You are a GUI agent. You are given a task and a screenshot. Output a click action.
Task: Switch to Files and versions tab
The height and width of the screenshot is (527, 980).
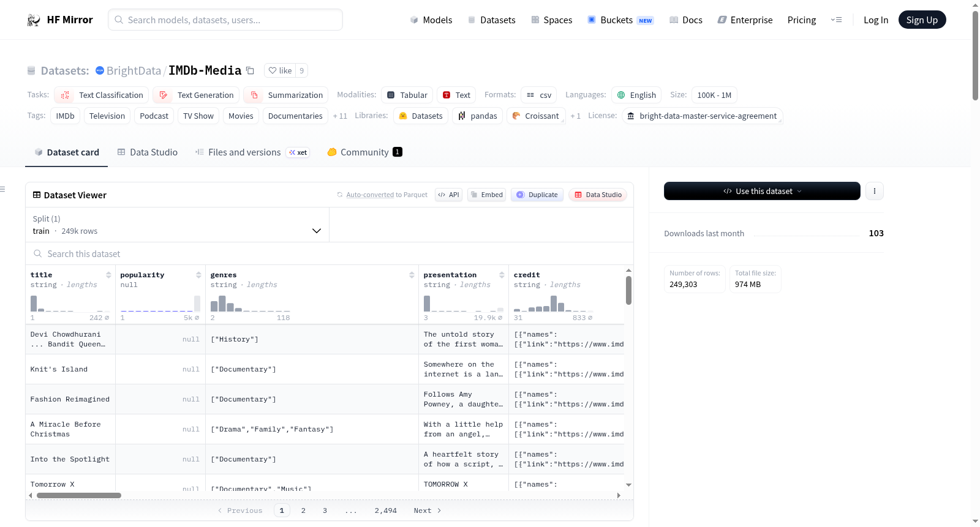pyautogui.click(x=252, y=152)
